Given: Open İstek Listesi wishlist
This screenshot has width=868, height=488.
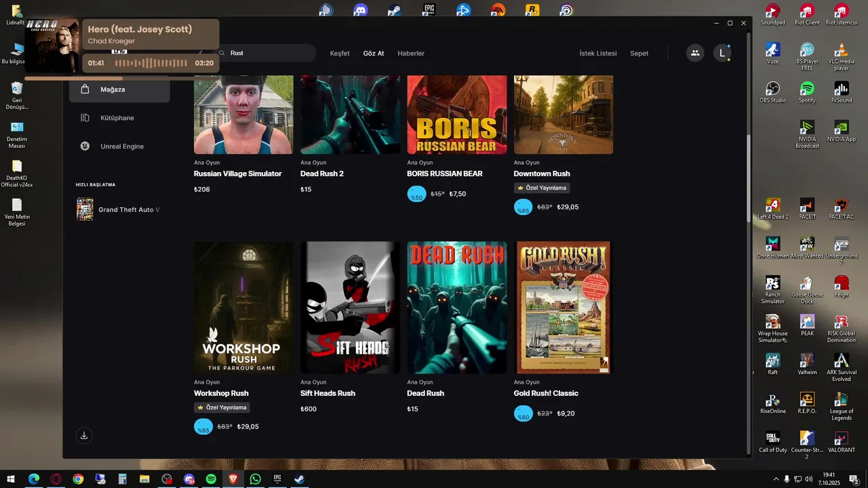Looking at the screenshot, I should click(598, 54).
